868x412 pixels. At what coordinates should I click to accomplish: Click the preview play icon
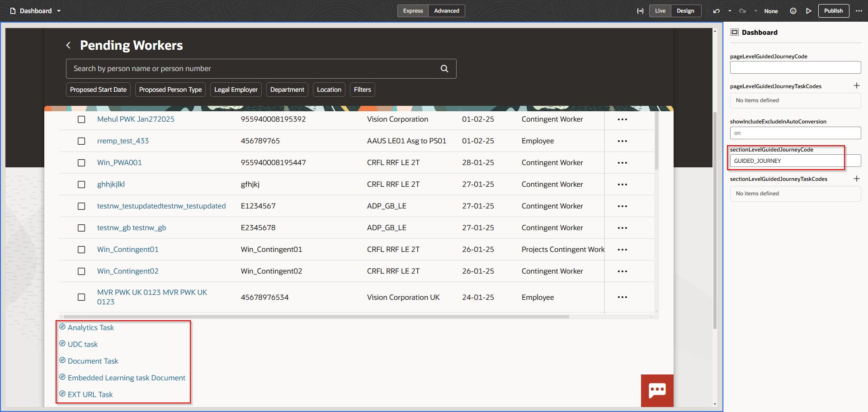pyautogui.click(x=809, y=11)
